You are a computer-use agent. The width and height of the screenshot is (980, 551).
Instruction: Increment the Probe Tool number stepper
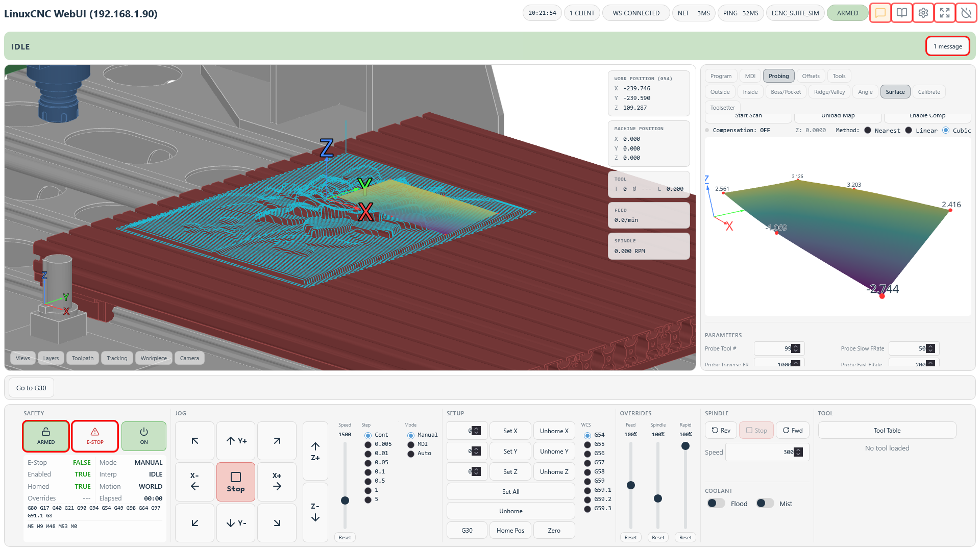[x=796, y=346]
